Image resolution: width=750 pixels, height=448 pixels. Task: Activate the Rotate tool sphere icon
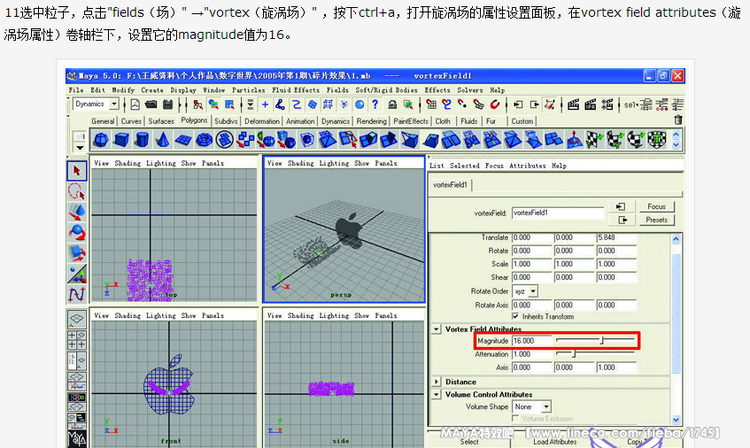click(77, 232)
